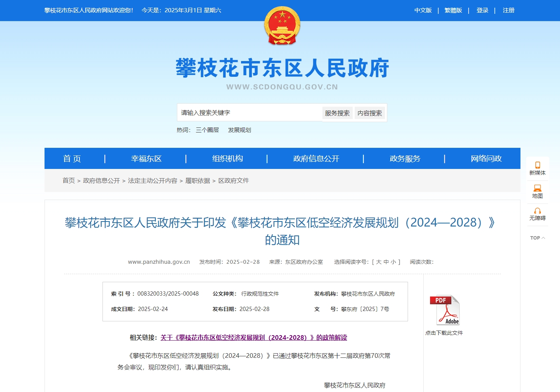
Task: Click the 登录 link
Action: coord(482,10)
